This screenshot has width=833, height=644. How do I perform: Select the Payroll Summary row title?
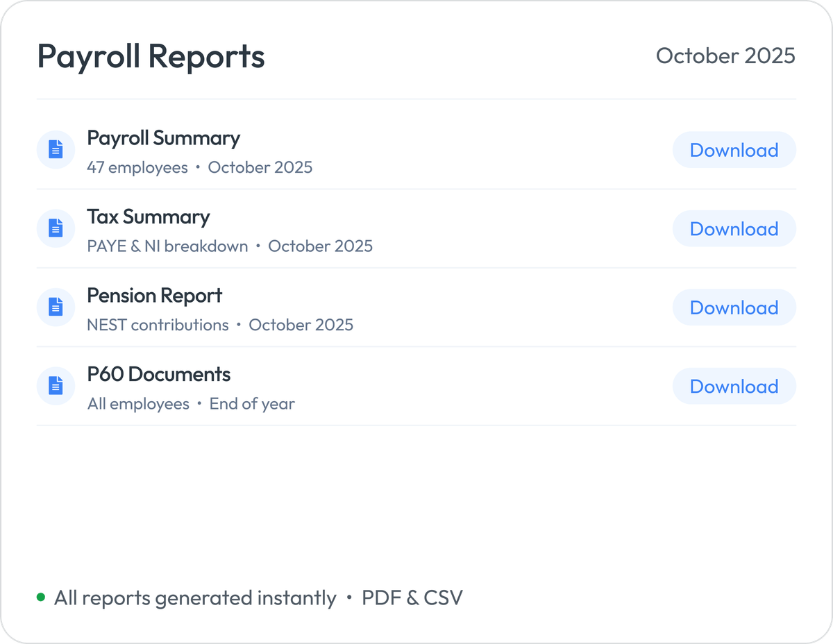(x=163, y=138)
